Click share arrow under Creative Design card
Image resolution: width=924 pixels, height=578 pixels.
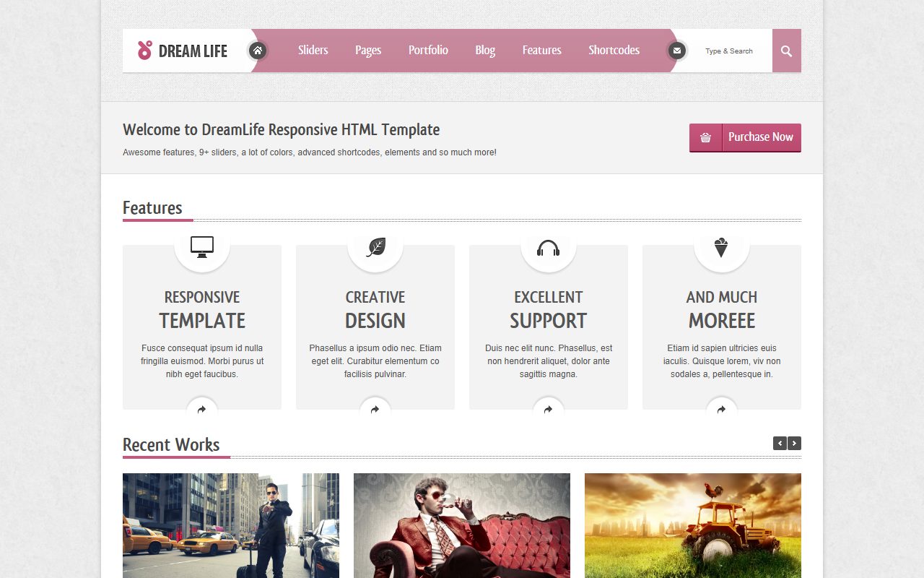tap(375, 410)
